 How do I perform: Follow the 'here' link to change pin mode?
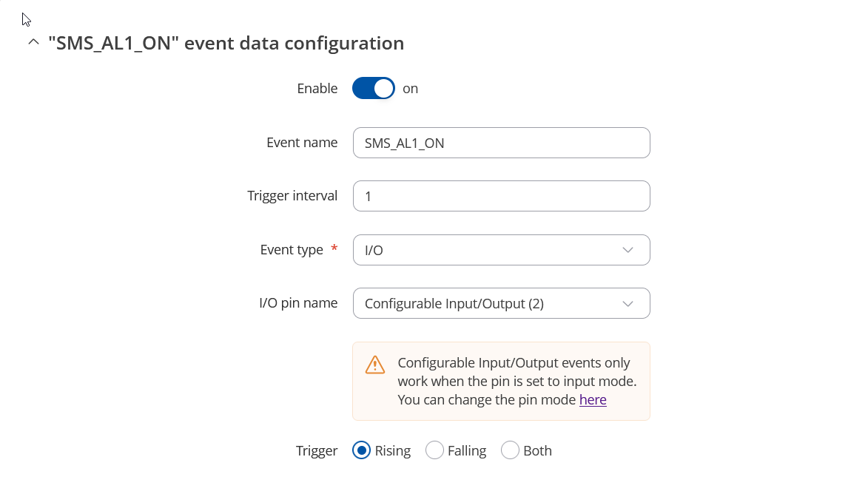[x=593, y=400]
